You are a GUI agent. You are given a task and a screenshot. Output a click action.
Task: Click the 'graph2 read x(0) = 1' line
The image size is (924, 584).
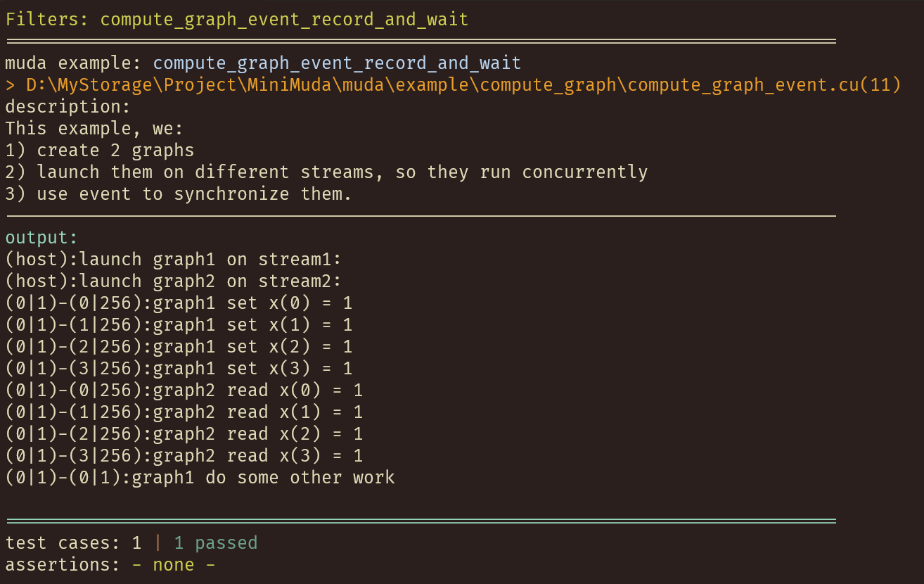point(184,391)
